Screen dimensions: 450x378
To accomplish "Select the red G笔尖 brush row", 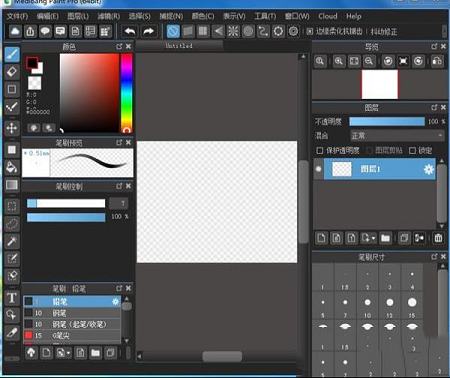I will (72, 336).
